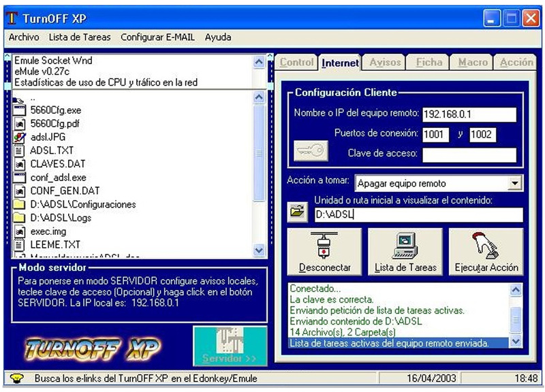Click the 'Enviando petición de lista de tareas activas' log line

click(377, 310)
